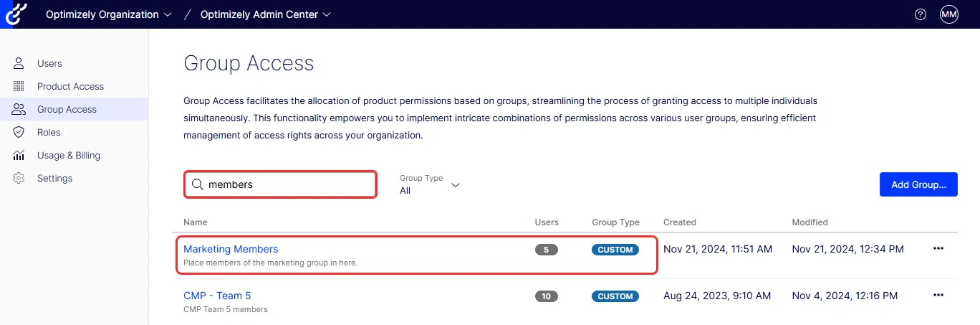
Task: Click the search magnifier icon
Action: point(197,184)
